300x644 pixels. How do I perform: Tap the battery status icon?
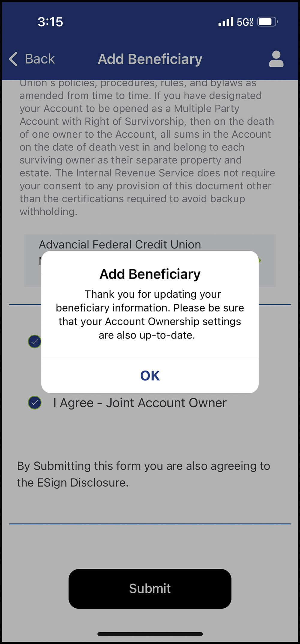point(268,22)
